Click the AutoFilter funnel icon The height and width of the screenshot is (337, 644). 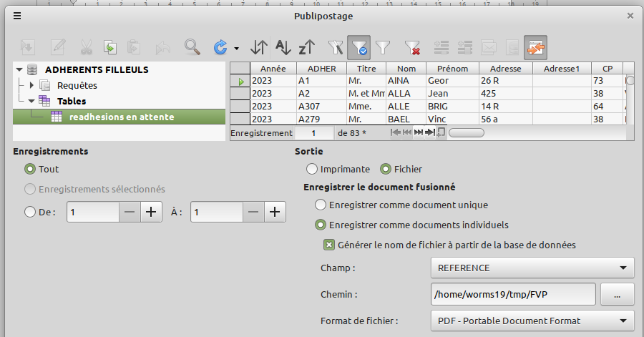[335, 48]
